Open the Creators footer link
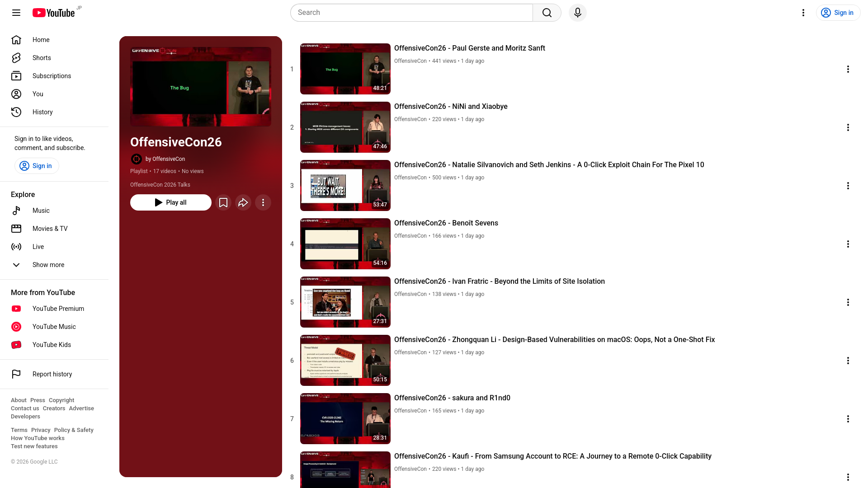868x488 pixels. click(x=54, y=408)
